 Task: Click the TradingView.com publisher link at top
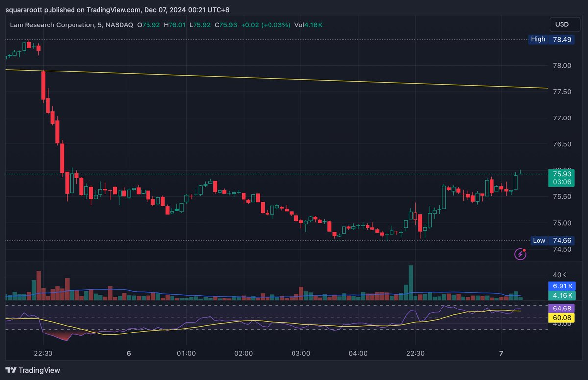coord(114,9)
